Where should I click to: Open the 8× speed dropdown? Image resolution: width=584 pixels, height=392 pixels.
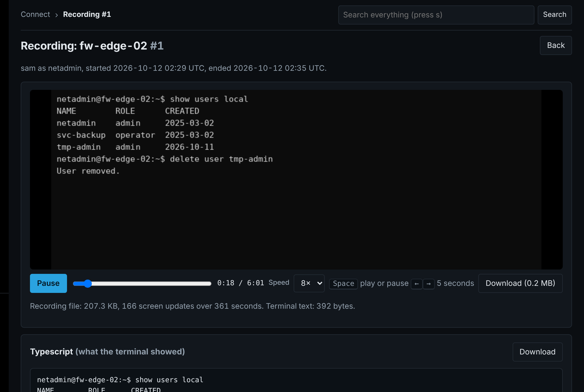[309, 283]
